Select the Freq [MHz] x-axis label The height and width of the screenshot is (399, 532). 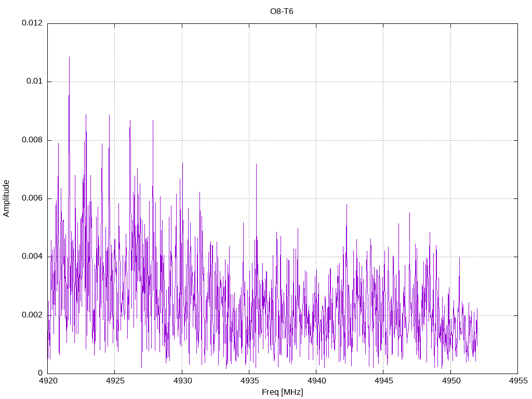pos(282,392)
